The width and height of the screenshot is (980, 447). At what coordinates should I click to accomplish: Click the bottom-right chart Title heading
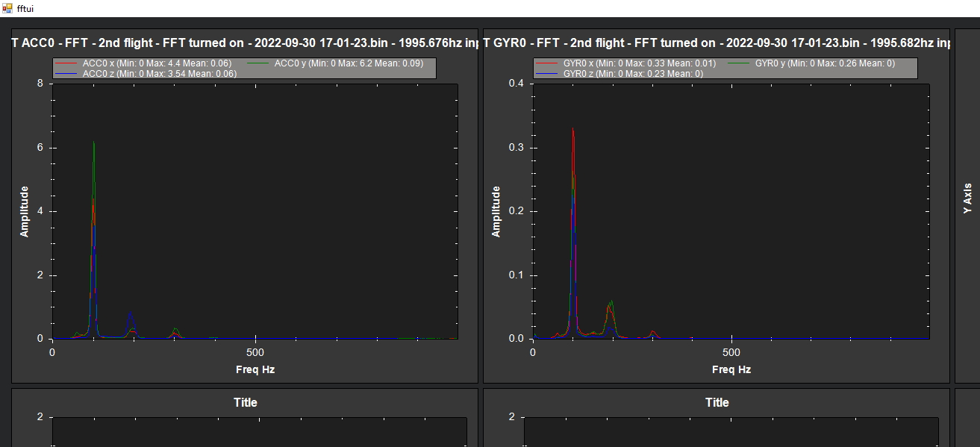(x=717, y=402)
